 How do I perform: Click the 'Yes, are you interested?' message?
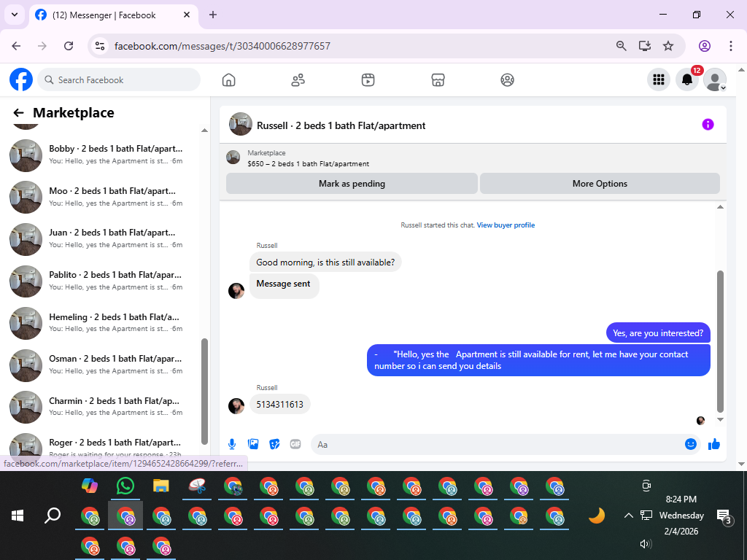(x=658, y=333)
